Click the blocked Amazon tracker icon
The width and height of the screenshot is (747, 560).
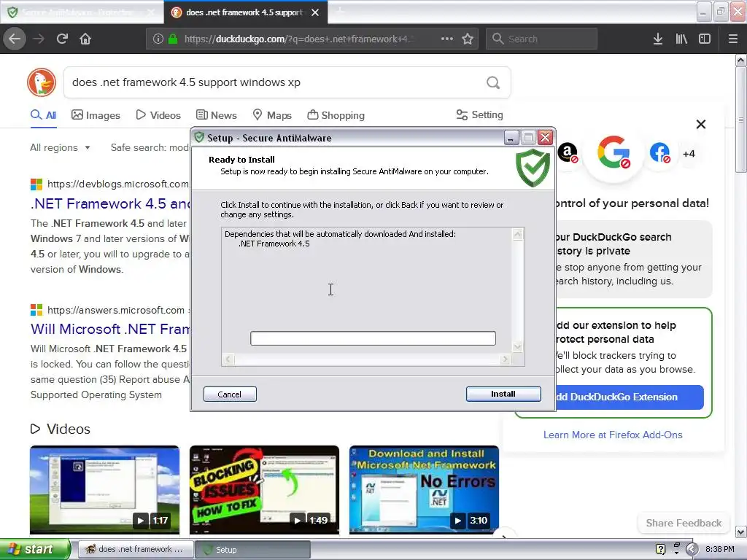(x=568, y=153)
